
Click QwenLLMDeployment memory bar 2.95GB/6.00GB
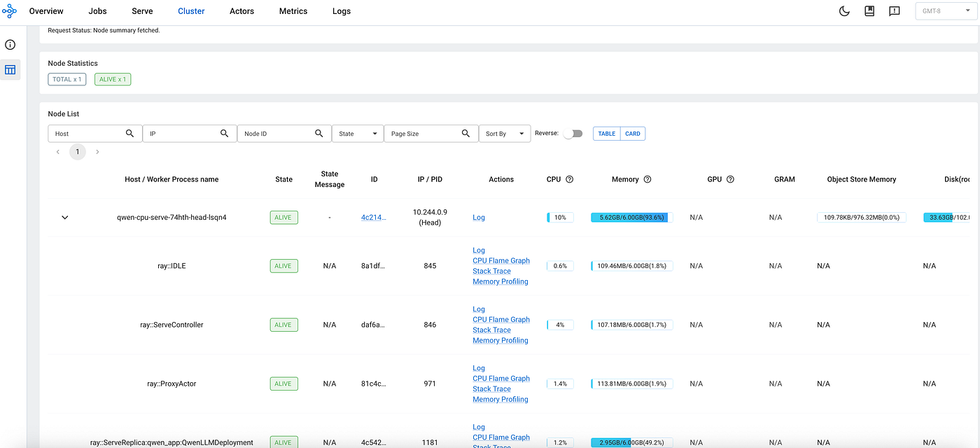pos(632,442)
